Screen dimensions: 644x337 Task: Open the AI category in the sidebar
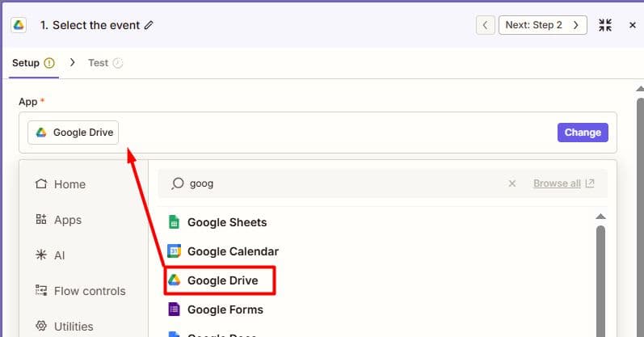[x=50, y=255]
